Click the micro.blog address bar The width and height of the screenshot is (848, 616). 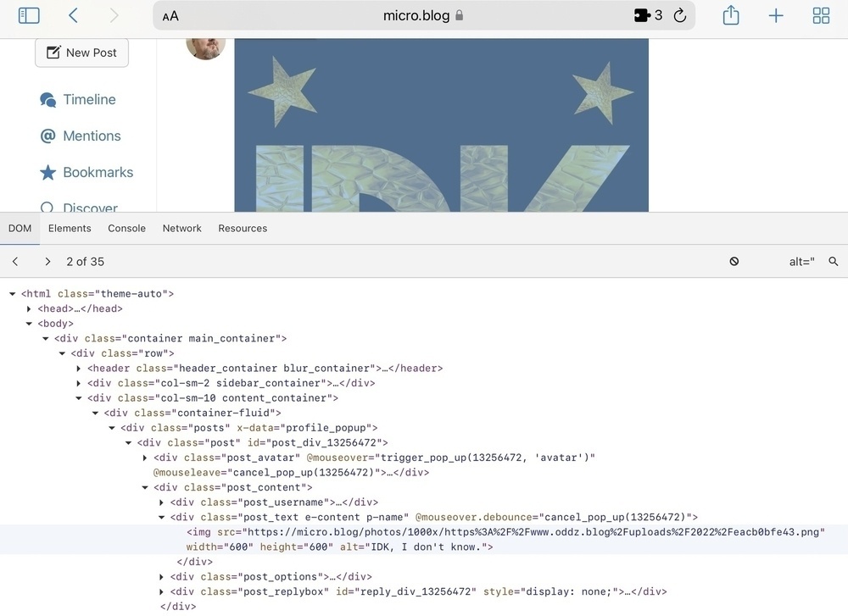coord(423,15)
